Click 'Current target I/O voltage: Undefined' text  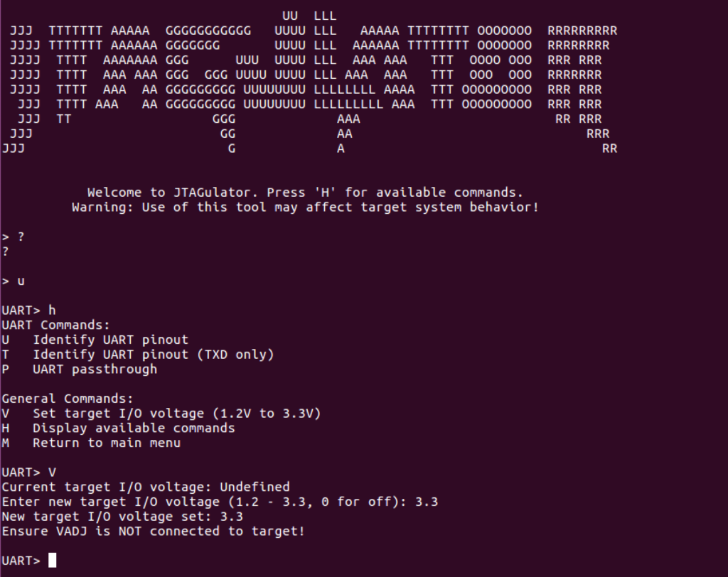pos(146,487)
